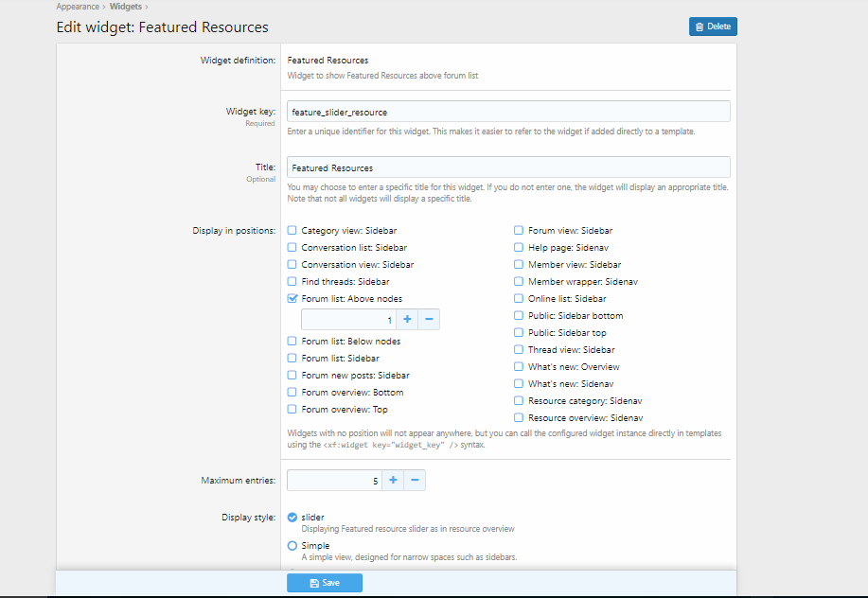This screenshot has width=868, height=598.
Task: Focus the Title text field
Action: 507,167
